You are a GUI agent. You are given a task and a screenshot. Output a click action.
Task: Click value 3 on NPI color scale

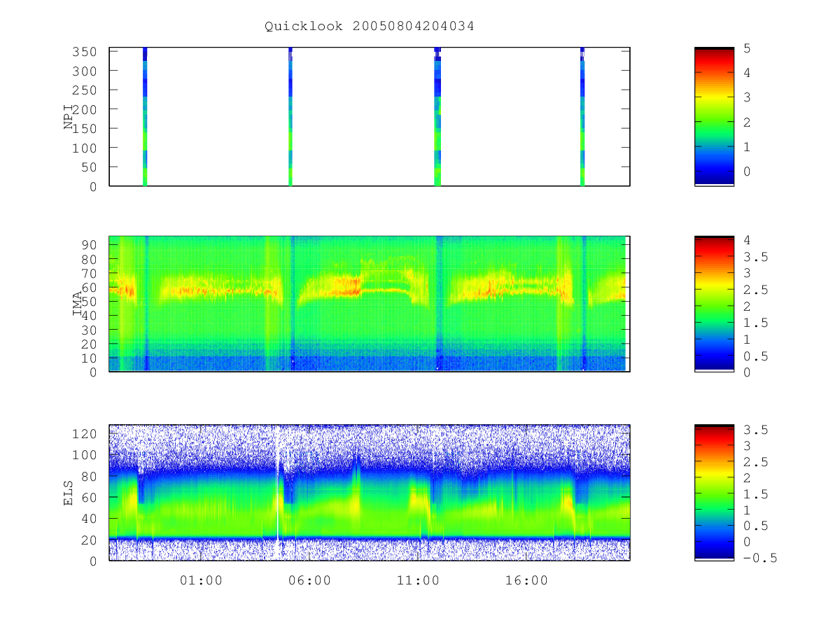point(747,97)
